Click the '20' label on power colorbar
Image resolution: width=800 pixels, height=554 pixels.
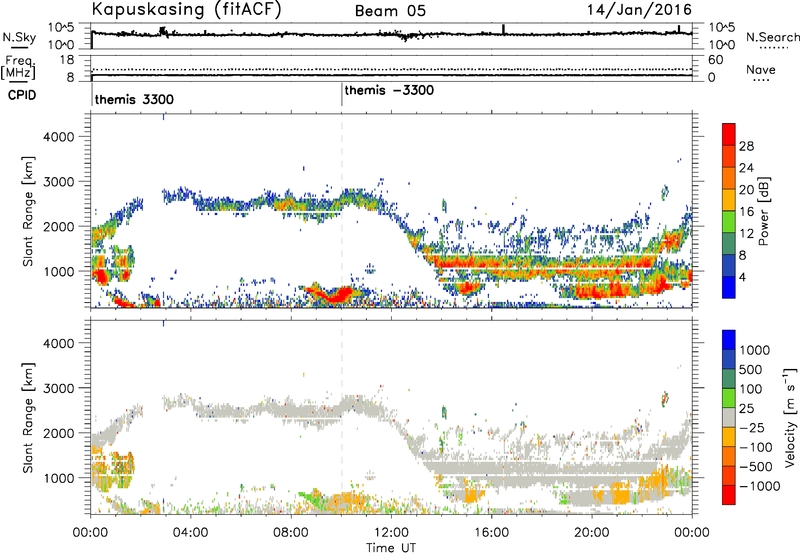746,190
